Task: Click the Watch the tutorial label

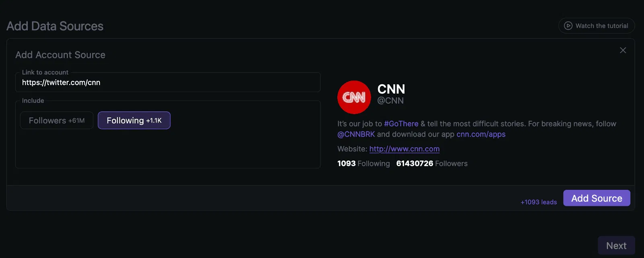Action: coord(602,26)
